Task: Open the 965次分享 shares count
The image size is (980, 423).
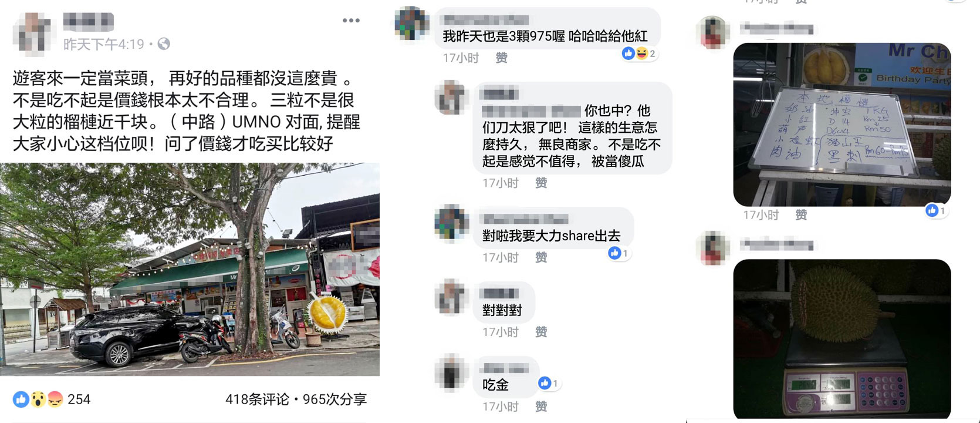Action: pyautogui.click(x=334, y=399)
